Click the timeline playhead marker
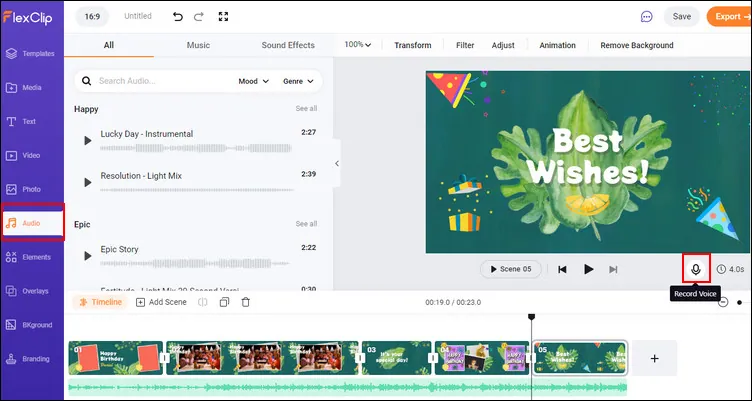Screen dimensions: 752x401 531,317
